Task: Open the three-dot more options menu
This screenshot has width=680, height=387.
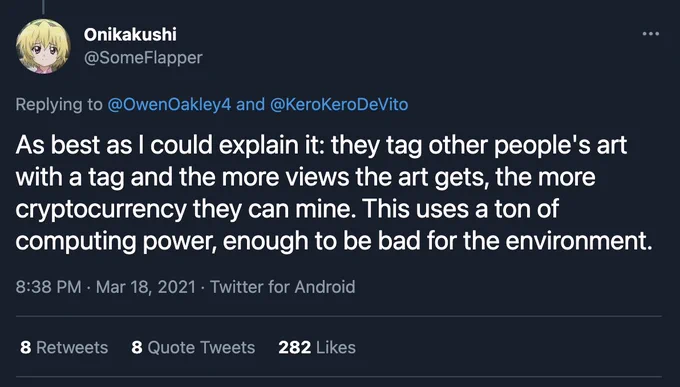Action: [x=651, y=34]
